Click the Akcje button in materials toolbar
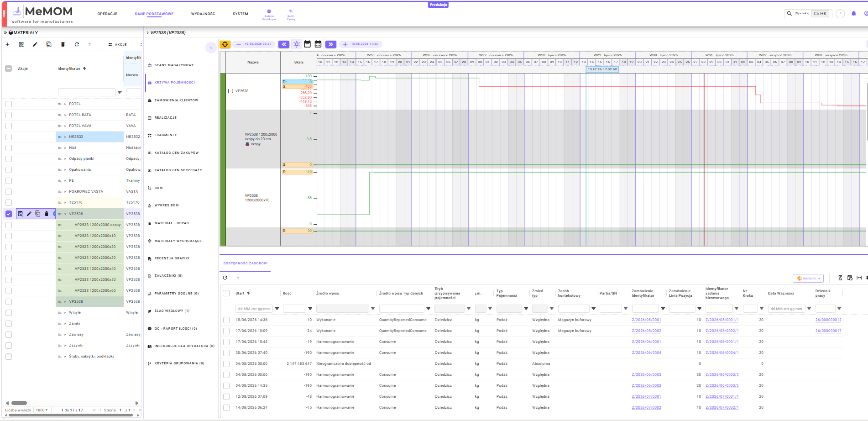The height and width of the screenshot is (421, 868). [118, 44]
